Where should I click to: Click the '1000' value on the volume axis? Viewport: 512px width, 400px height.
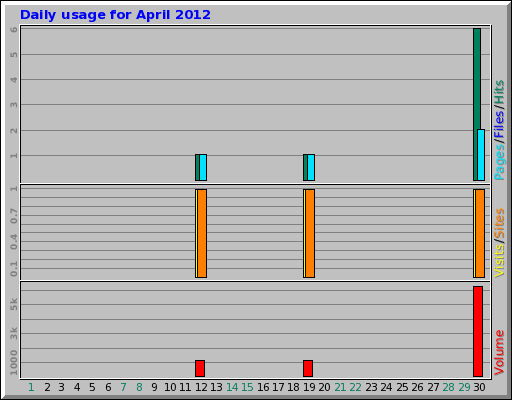point(14,362)
